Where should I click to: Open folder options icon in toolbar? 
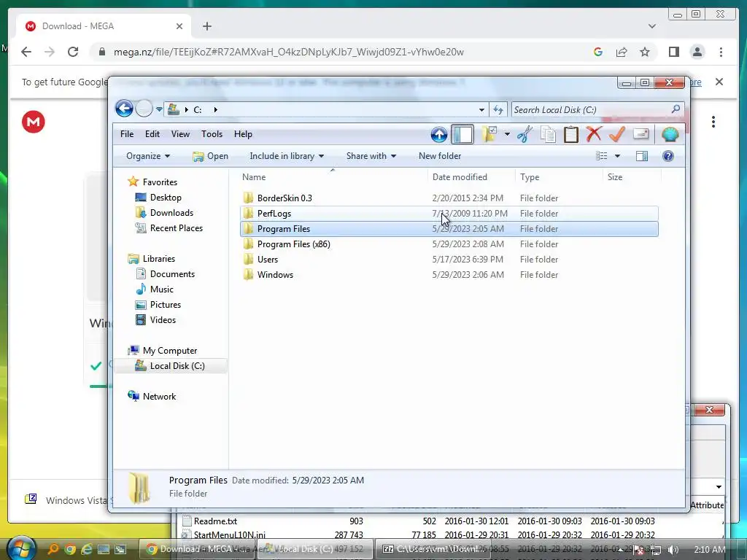(489, 134)
